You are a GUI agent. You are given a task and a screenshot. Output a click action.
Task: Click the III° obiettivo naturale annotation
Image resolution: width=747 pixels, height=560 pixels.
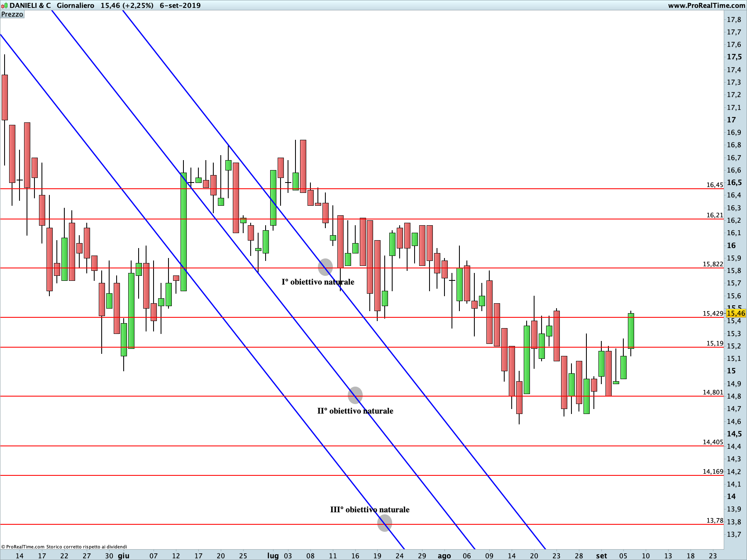(370, 509)
